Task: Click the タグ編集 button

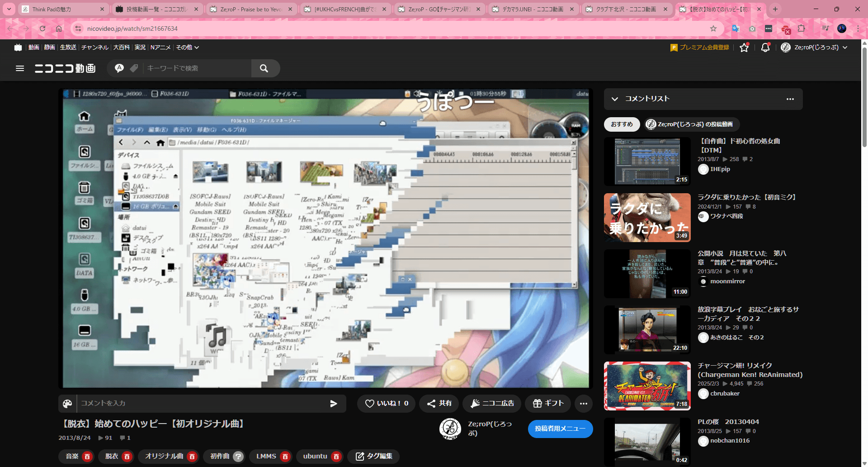Action: (x=373, y=457)
